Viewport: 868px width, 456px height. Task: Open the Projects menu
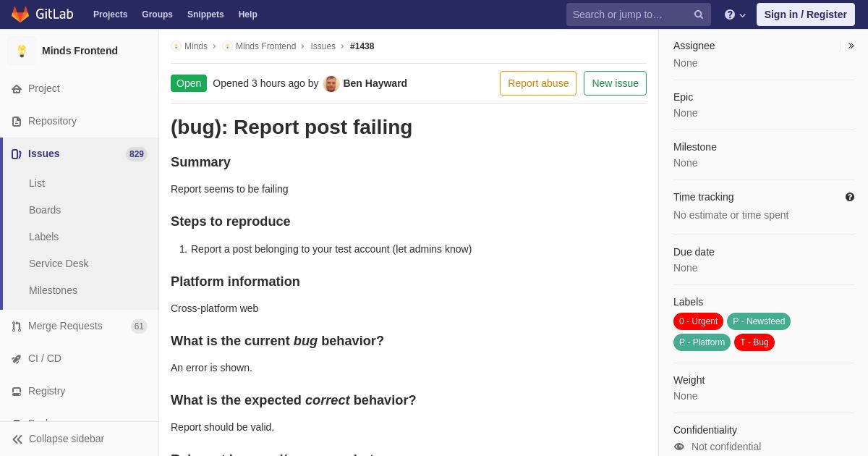point(110,14)
